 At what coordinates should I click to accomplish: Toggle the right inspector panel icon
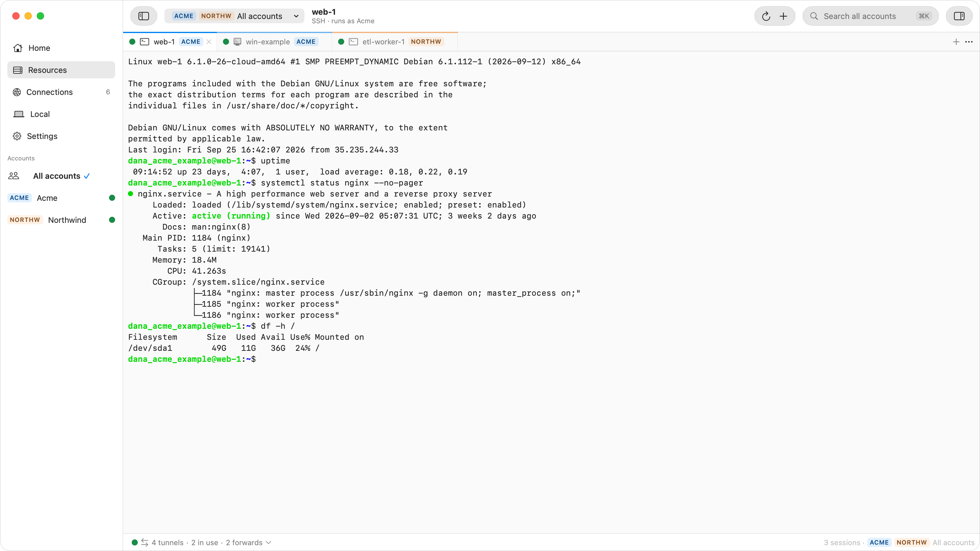(959, 16)
